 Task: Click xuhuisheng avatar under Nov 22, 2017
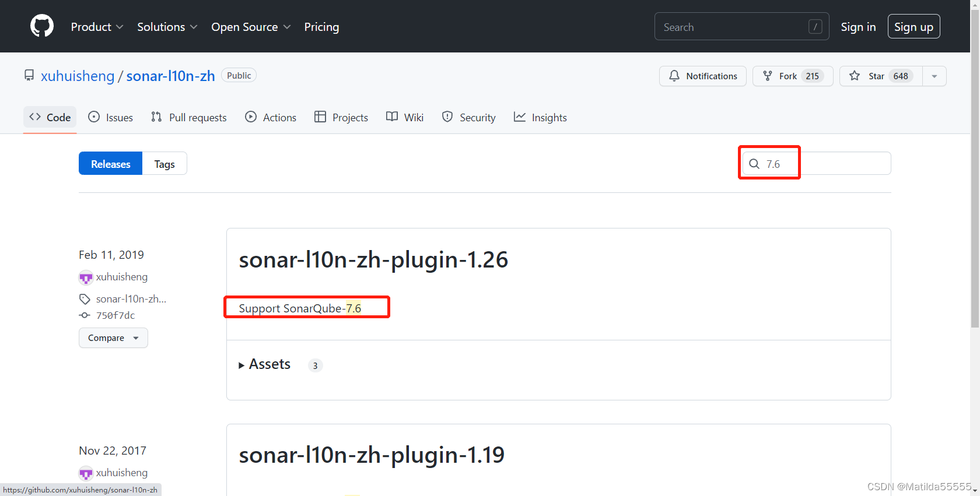pyautogui.click(x=86, y=473)
